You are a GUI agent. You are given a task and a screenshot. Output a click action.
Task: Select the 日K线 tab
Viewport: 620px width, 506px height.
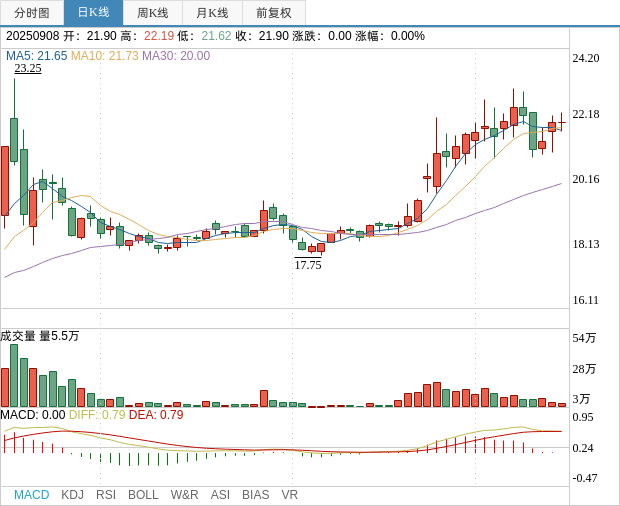[93, 13]
